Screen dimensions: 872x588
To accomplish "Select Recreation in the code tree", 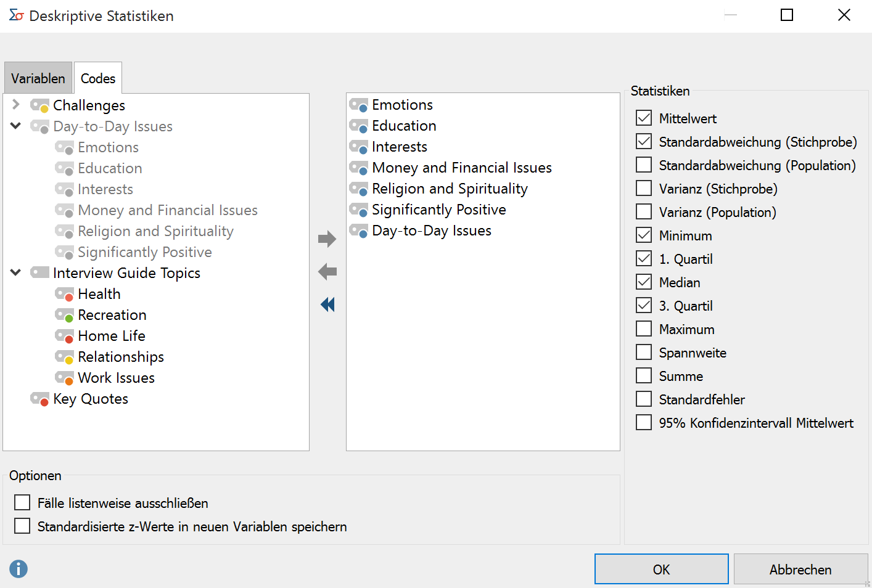I will tap(112, 315).
